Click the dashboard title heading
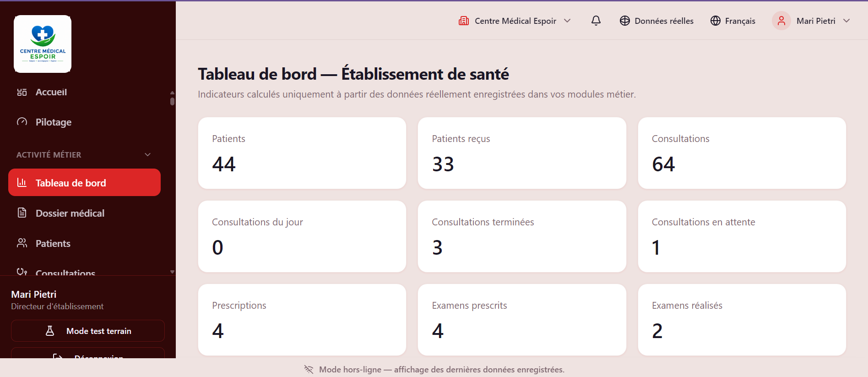 point(353,74)
